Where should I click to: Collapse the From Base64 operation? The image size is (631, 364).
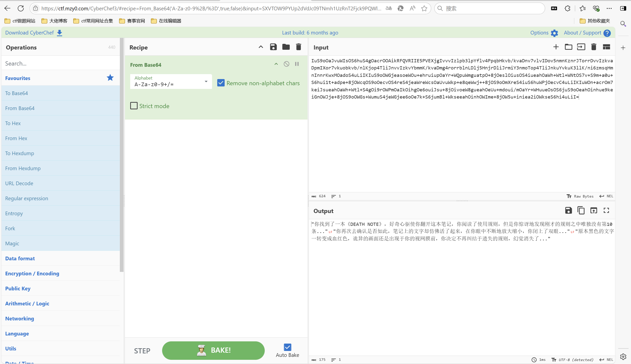click(x=276, y=64)
